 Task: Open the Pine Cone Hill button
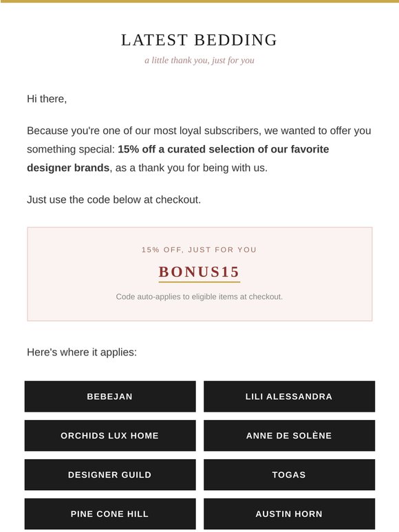click(x=110, y=513)
